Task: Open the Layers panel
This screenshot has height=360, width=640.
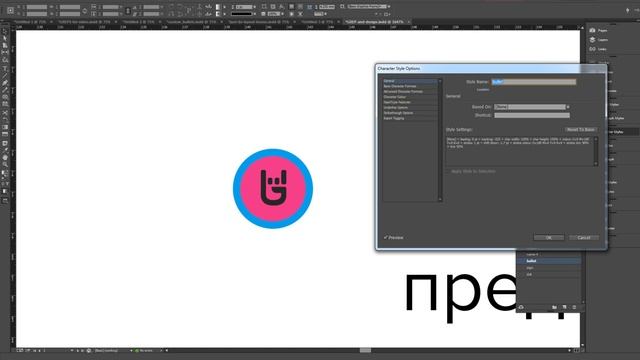Action: [599, 40]
